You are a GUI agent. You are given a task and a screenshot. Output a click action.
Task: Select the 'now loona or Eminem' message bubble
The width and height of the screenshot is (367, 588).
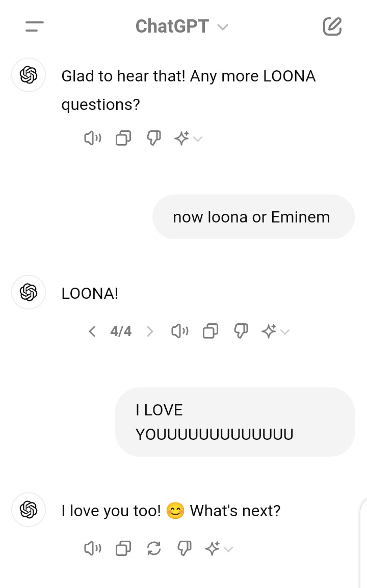pos(253,217)
